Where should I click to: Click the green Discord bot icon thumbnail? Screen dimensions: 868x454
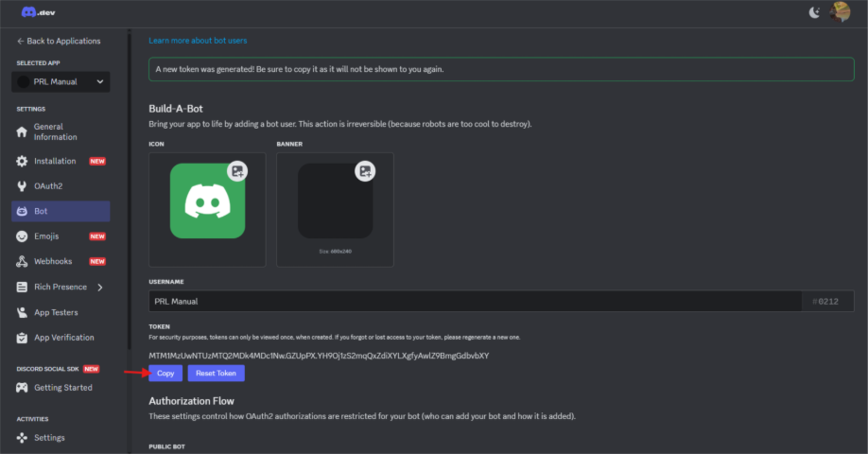[x=207, y=201]
